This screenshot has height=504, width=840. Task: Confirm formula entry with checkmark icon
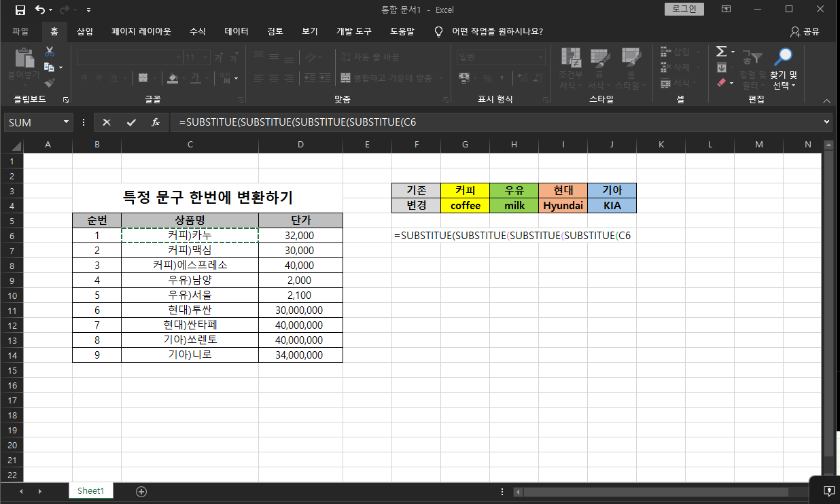coord(131,122)
